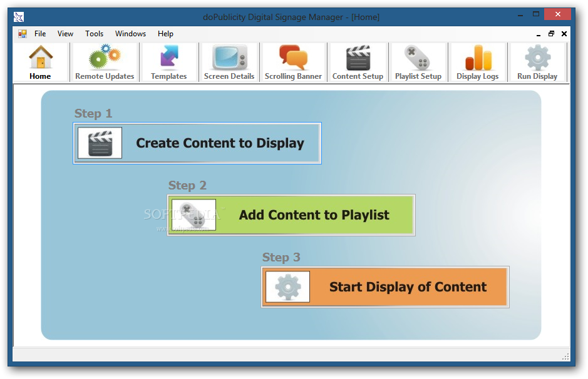The height and width of the screenshot is (379, 588).
Task: Open the Help menu
Action: coord(165,34)
